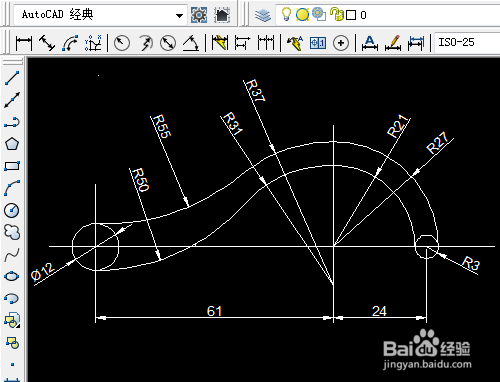
Task: Toggle layer on/off lightbulb icon
Action: coord(286,15)
